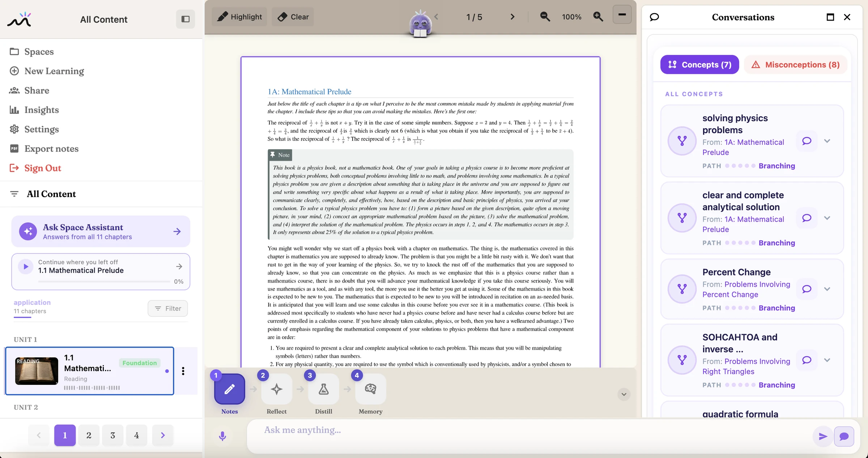Select the Notes pencil step
868x458 pixels.
pyautogui.click(x=230, y=389)
